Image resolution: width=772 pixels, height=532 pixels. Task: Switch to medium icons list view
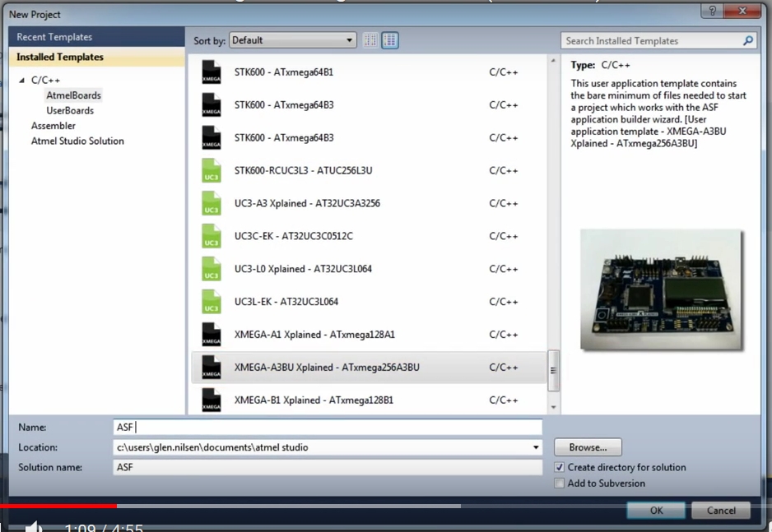390,40
